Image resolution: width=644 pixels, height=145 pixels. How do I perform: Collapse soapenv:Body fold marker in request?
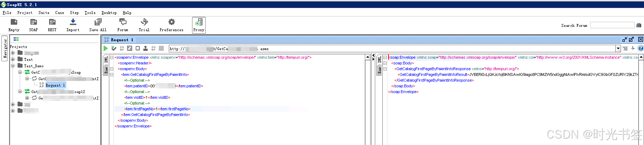[111, 69]
